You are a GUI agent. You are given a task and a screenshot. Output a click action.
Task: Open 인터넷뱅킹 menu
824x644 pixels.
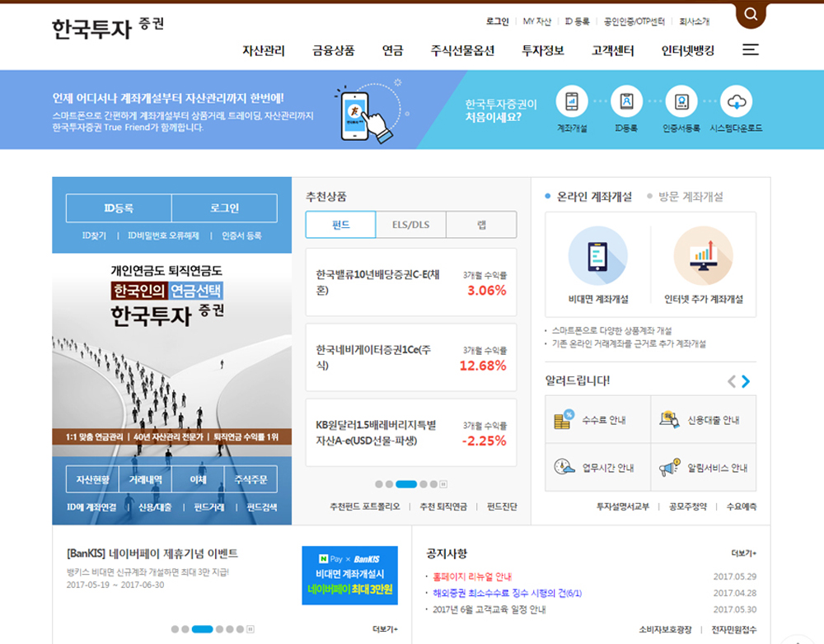688,50
